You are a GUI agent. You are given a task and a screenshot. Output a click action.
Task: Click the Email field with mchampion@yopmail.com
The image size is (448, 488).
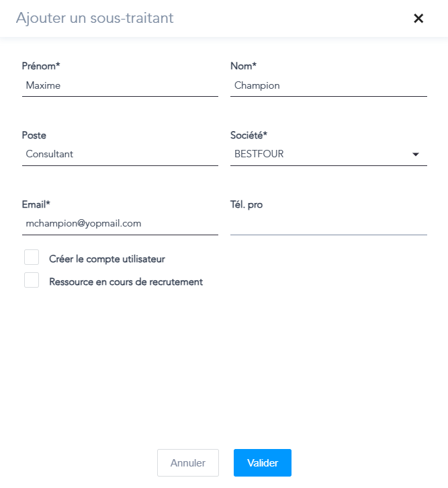[x=120, y=224]
